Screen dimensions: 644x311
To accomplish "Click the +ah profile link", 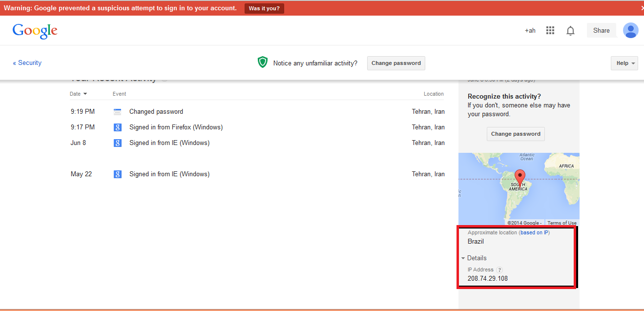I will pos(530,30).
